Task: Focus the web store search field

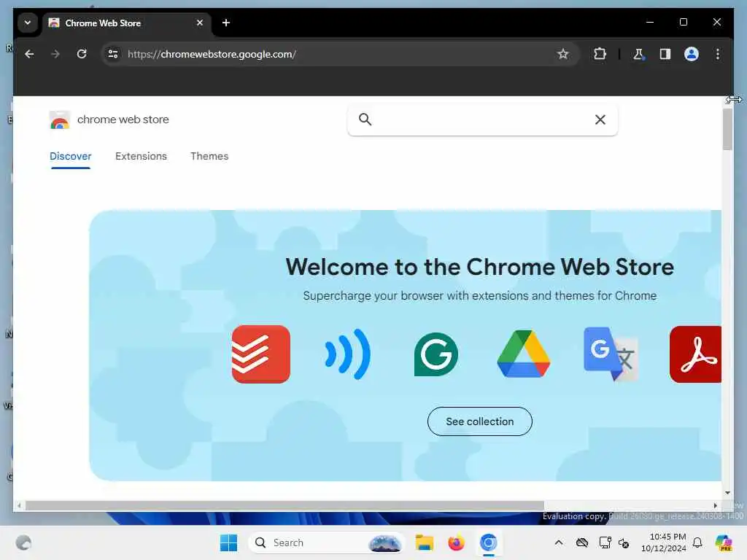Action: 483,120
